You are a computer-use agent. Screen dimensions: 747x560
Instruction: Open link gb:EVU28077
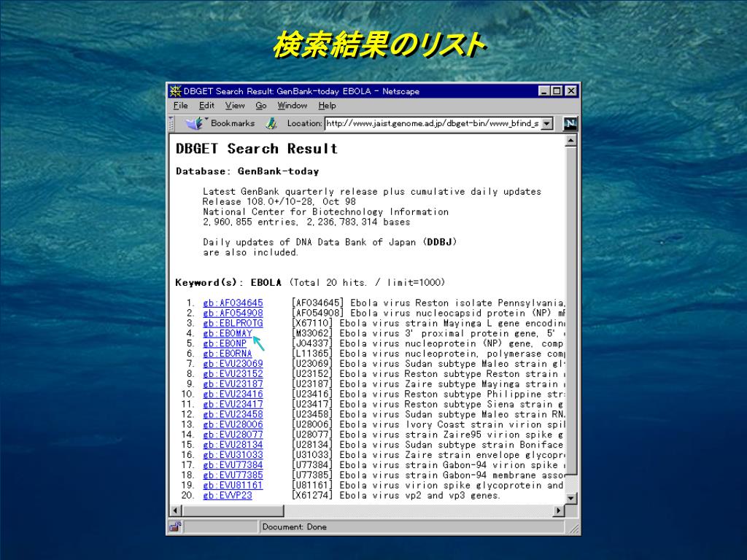(233, 435)
